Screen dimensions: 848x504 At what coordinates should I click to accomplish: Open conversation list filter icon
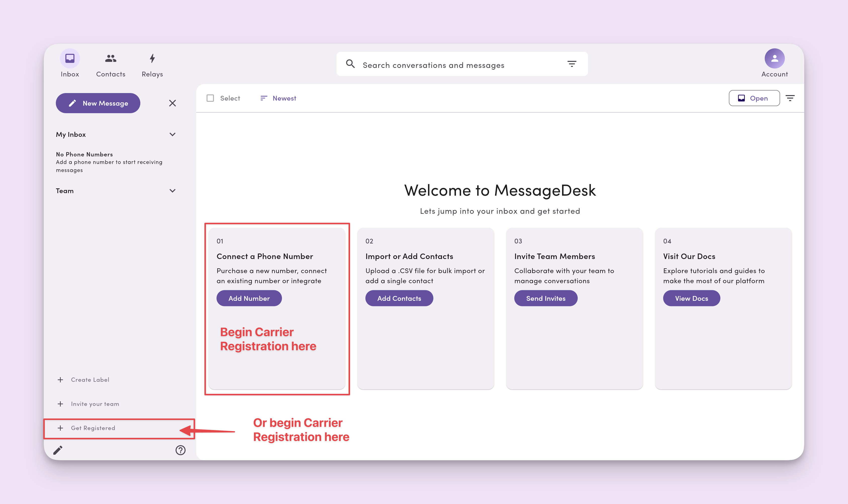(x=790, y=98)
